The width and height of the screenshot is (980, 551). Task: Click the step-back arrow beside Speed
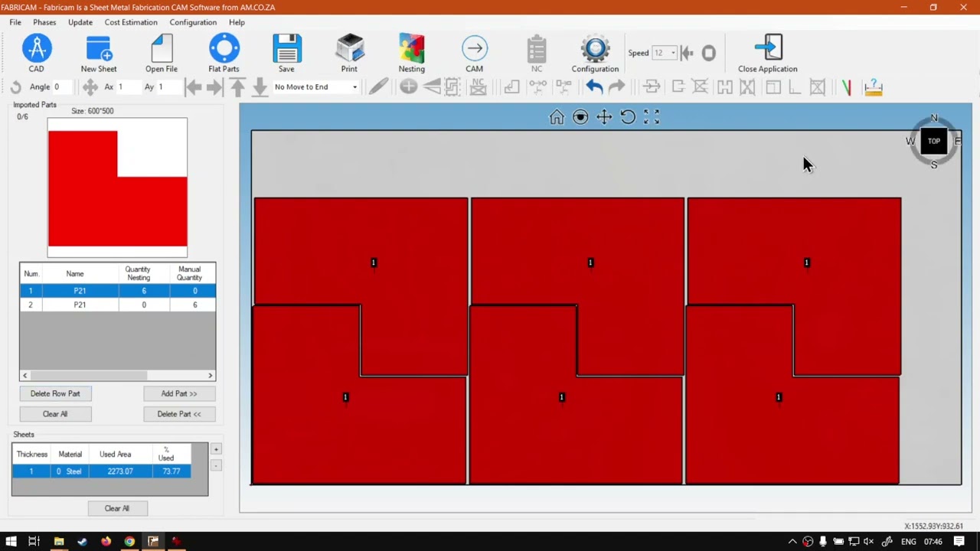687,53
